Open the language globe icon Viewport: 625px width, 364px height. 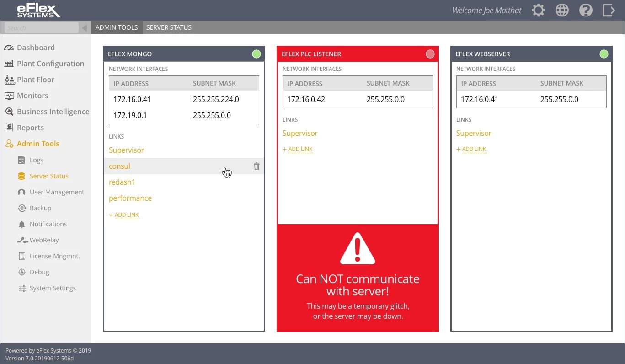pyautogui.click(x=562, y=10)
